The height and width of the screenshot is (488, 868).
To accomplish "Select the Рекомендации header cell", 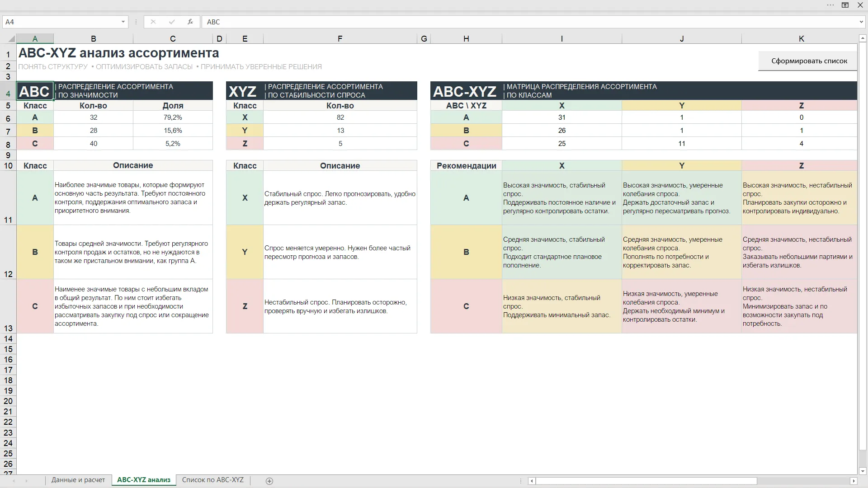I will click(466, 166).
